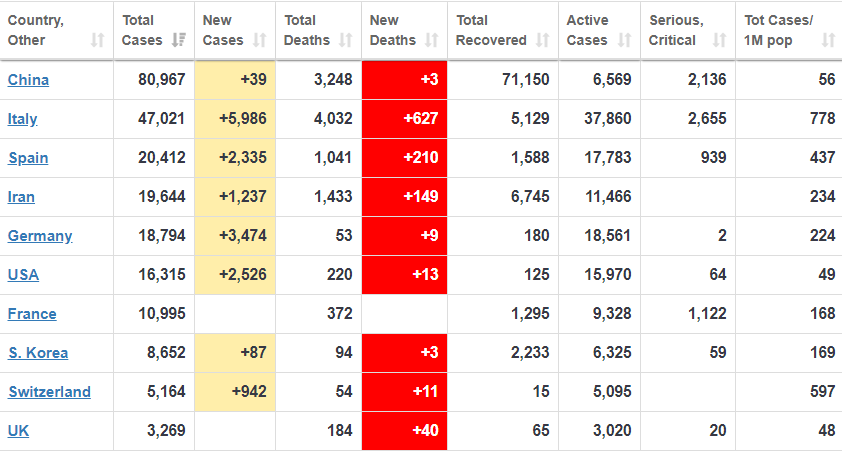The width and height of the screenshot is (842, 451).
Task: Sort by Country, Other column icon
Action: 97,40
